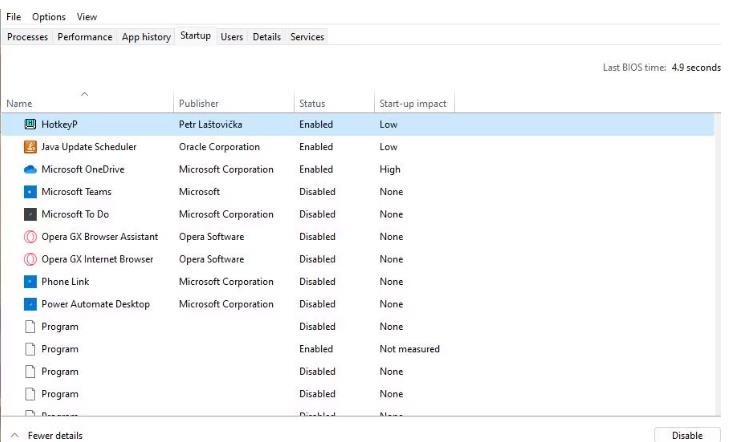Collapse view with Fewer details
The image size is (737, 442).
[x=47, y=435]
